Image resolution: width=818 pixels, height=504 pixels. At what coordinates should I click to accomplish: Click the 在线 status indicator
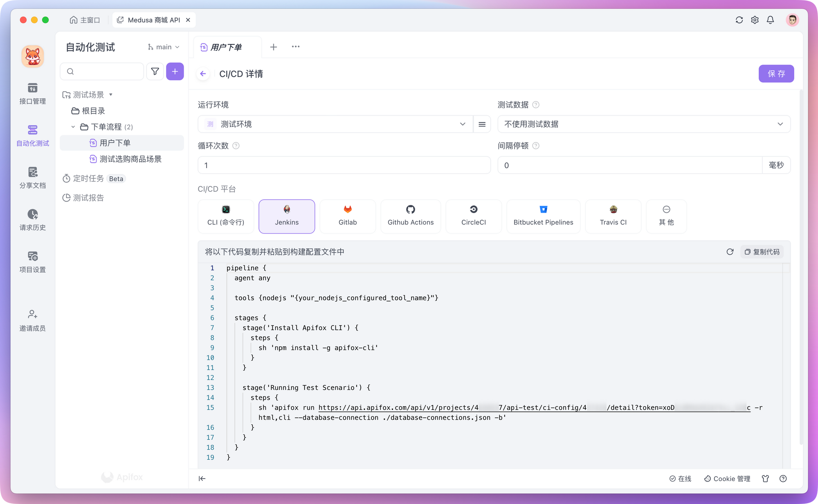[x=680, y=479]
